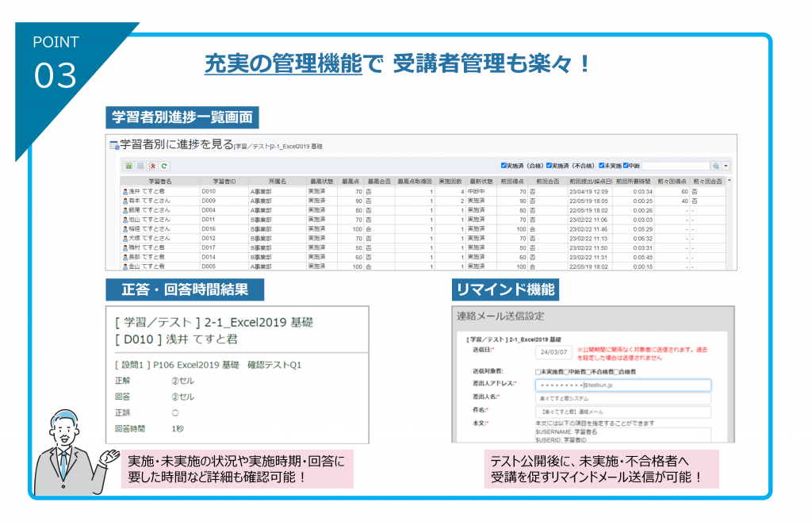812x525 pixels.
Task: Click the green refresh toolbar icon
Action: [x=164, y=167]
